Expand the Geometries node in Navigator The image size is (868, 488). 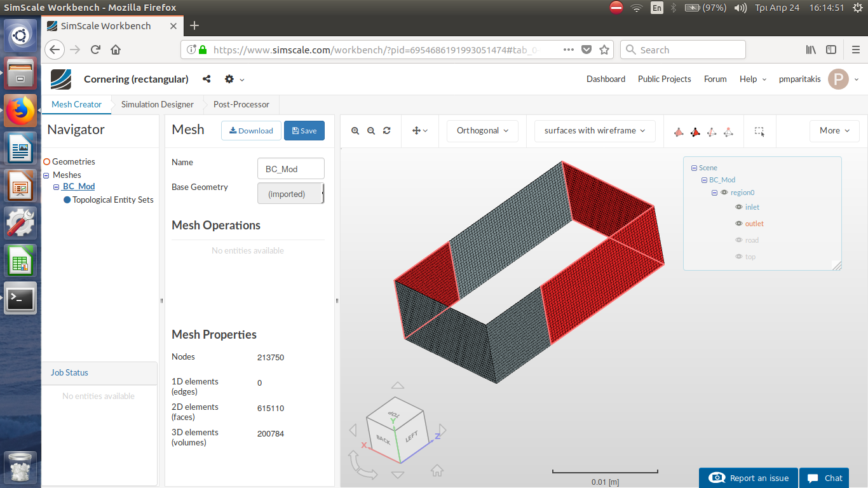[46, 162]
